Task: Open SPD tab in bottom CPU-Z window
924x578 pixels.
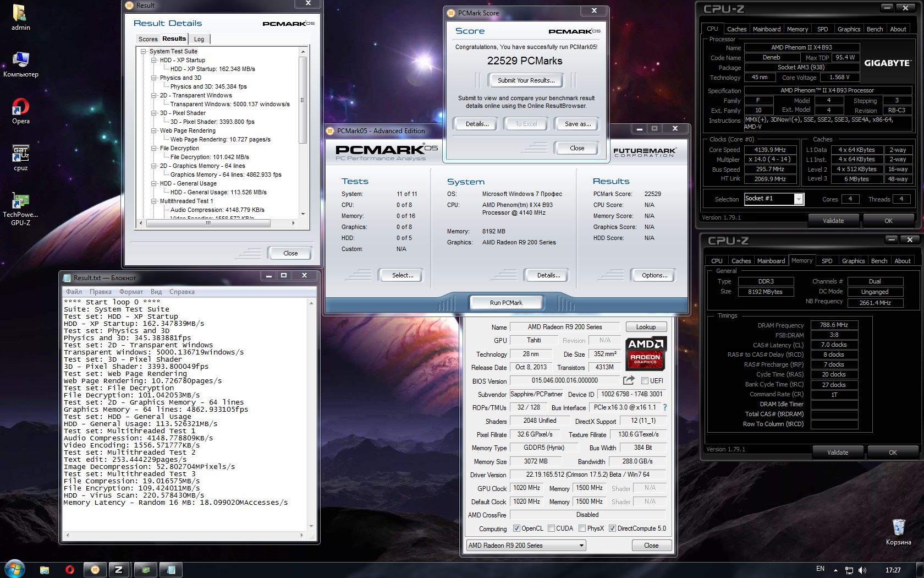Action: tap(827, 261)
